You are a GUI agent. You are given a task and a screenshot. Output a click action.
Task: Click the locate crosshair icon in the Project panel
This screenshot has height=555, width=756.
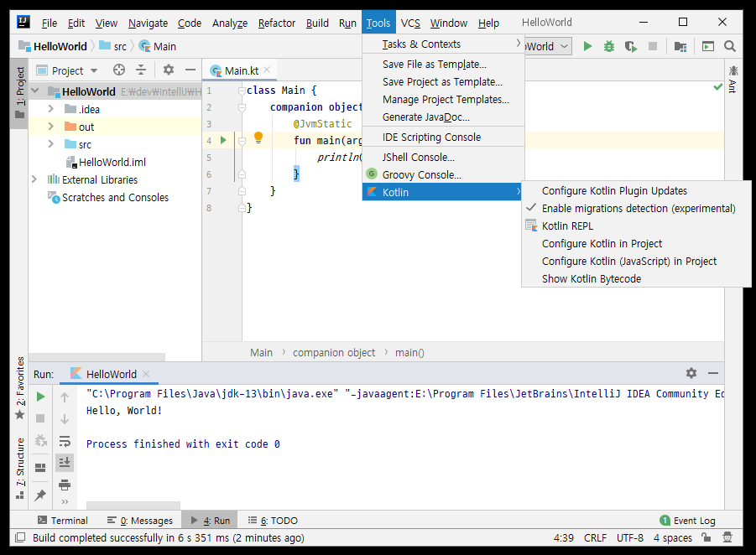tap(119, 70)
